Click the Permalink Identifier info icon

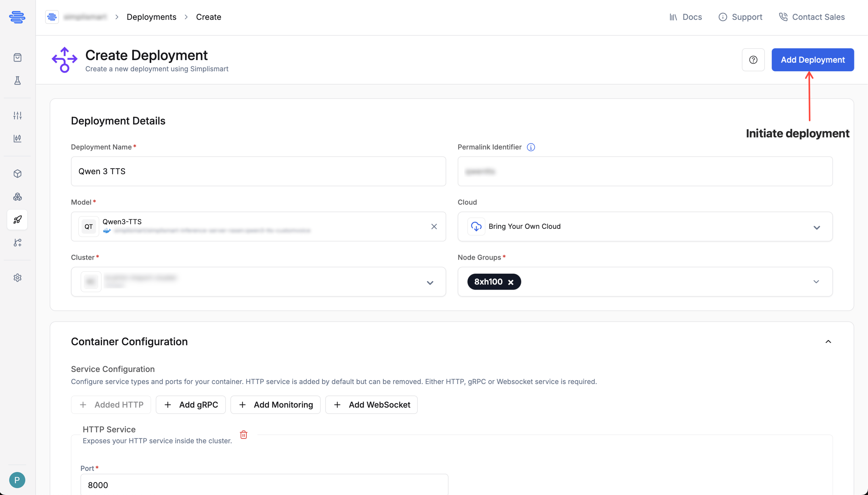531,147
